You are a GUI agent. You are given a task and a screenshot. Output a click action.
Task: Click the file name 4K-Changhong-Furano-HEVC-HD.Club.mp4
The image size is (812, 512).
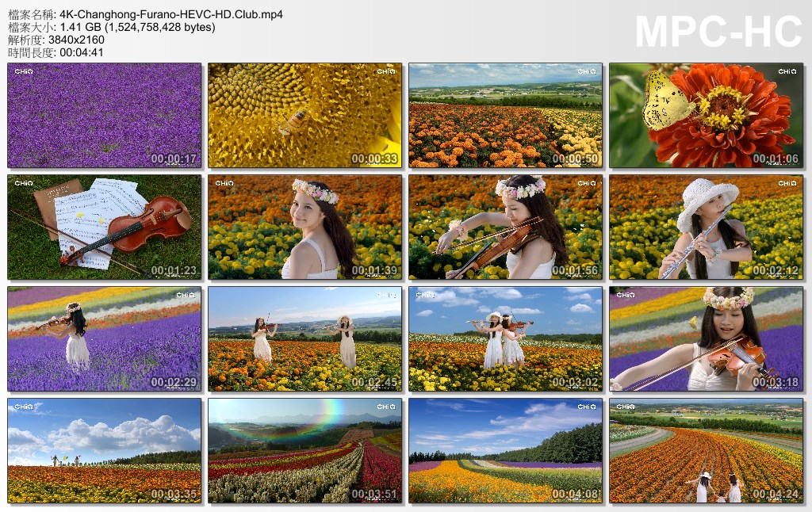[x=171, y=14]
